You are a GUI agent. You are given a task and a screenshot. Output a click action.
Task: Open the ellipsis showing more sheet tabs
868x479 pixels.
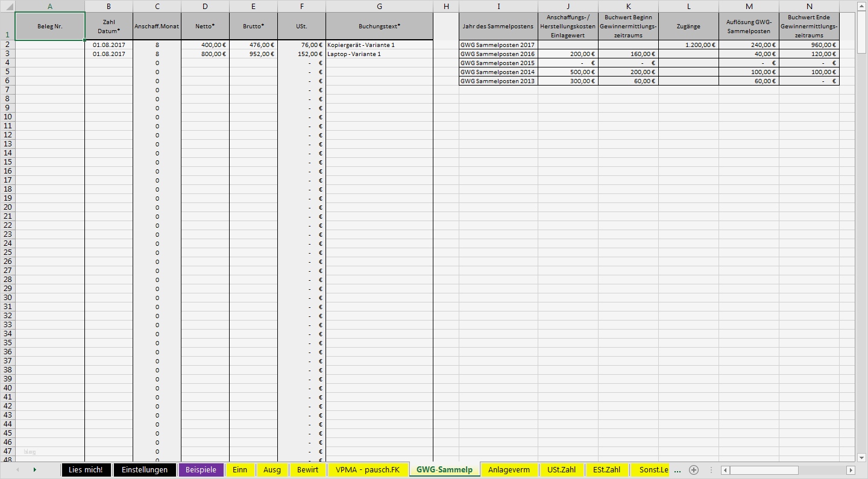[677, 470]
